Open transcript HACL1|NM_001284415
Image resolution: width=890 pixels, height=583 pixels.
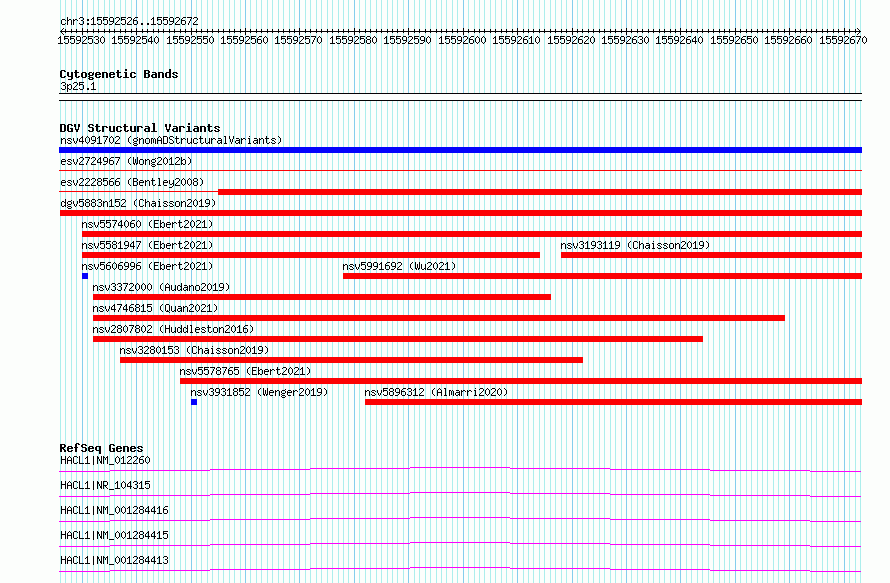coord(114,535)
